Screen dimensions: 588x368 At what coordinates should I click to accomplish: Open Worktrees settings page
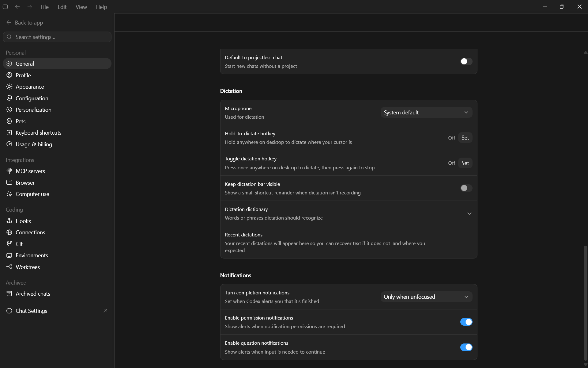pos(57,267)
